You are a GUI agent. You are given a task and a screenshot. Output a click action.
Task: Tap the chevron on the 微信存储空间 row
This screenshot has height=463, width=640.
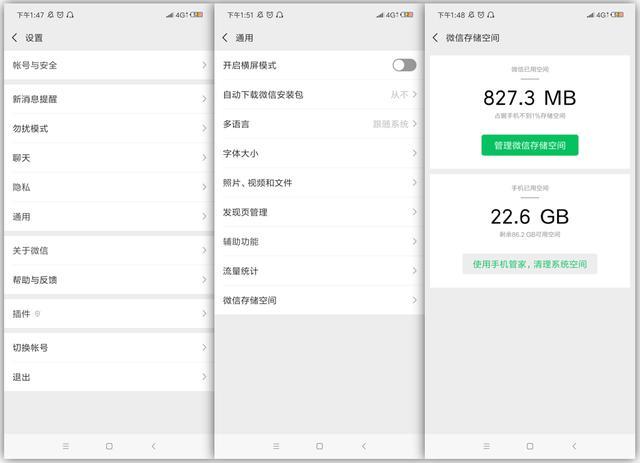coord(415,300)
